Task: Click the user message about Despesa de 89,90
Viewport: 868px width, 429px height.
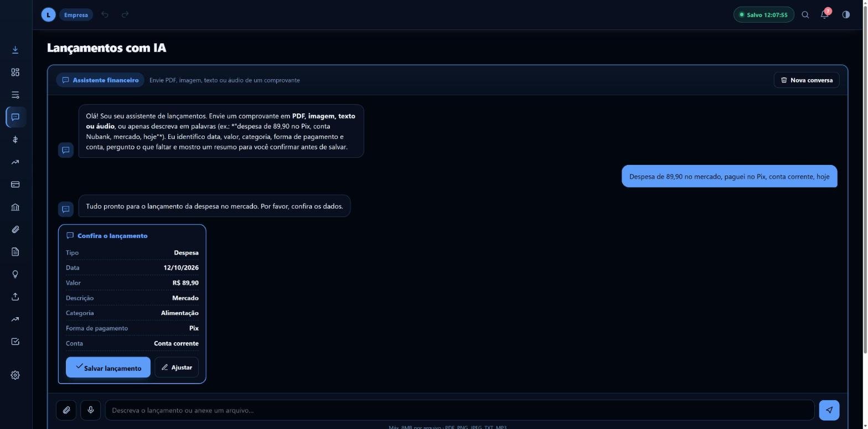Action: [729, 177]
